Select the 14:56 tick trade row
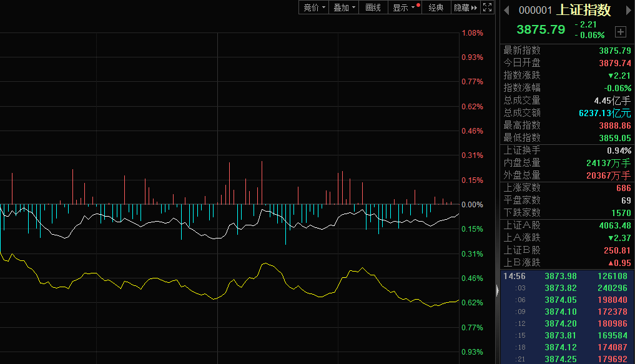 (x=567, y=276)
